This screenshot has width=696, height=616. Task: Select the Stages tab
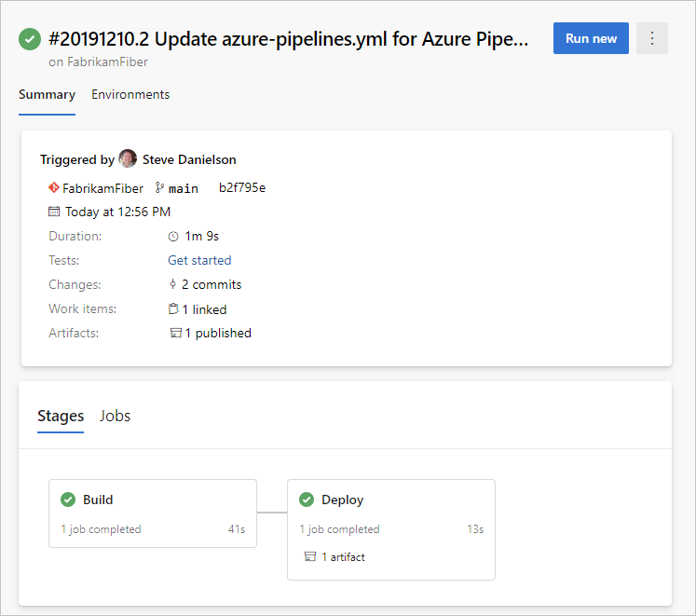click(61, 417)
